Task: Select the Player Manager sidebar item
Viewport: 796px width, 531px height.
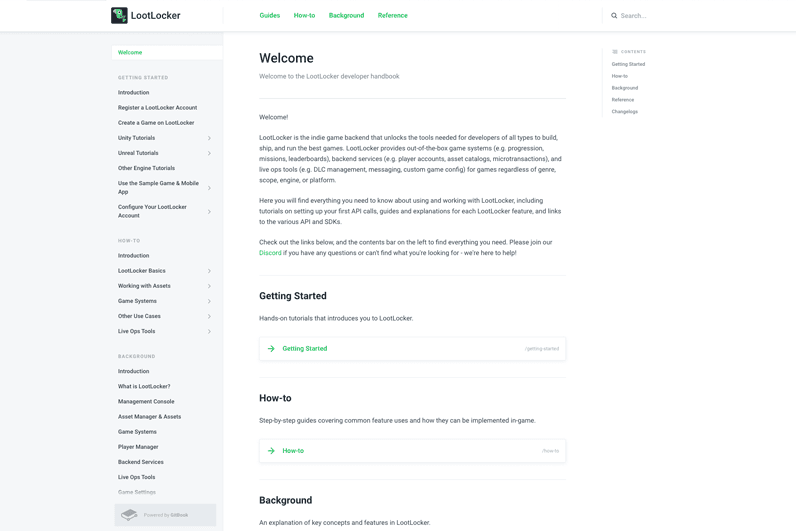Action: (x=138, y=447)
